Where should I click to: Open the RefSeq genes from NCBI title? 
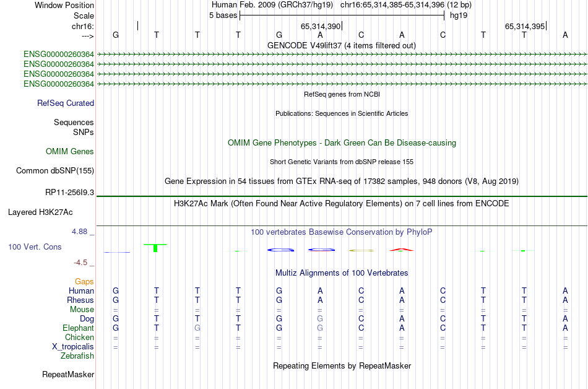coord(342,94)
